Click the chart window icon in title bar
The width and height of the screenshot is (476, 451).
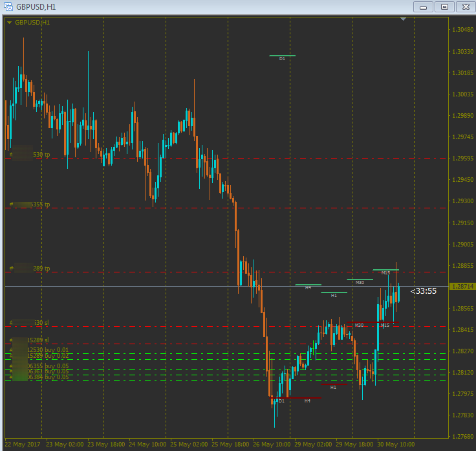(8, 6)
